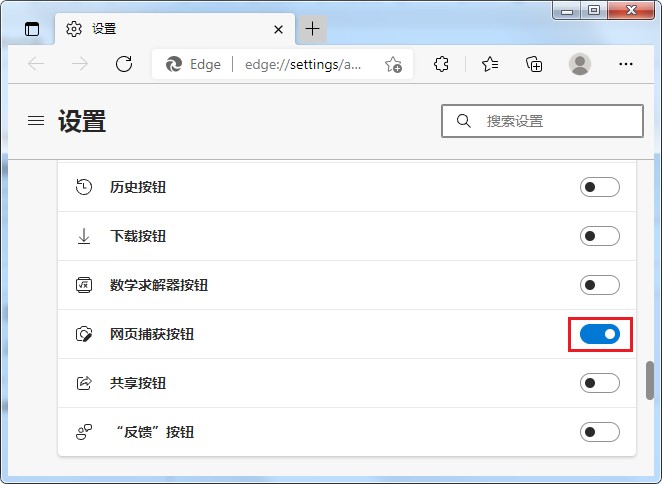Click the search magnifier icon
This screenshot has height=484, width=662.
click(x=464, y=121)
